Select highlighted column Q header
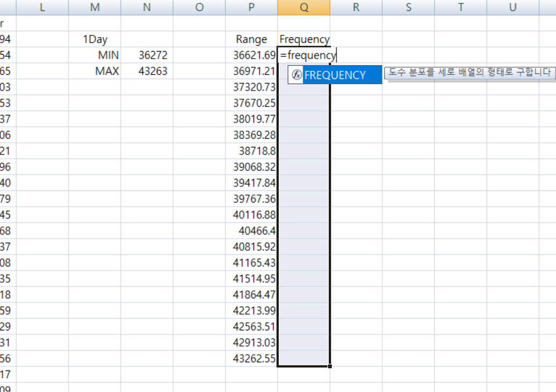Viewport: 556px width, 392px height. (x=304, y=7)
